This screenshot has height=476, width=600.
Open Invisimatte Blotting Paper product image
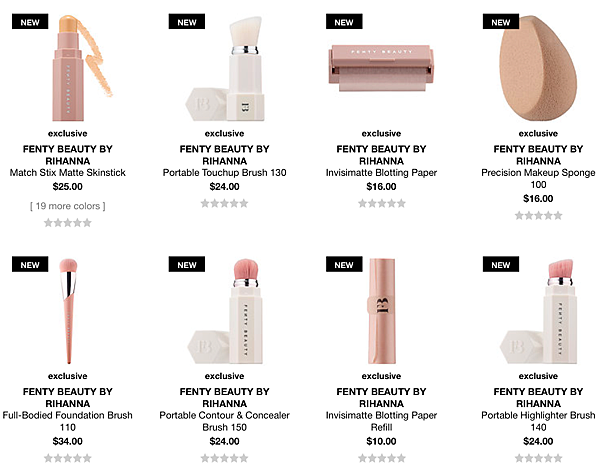[x=381, y=68]
